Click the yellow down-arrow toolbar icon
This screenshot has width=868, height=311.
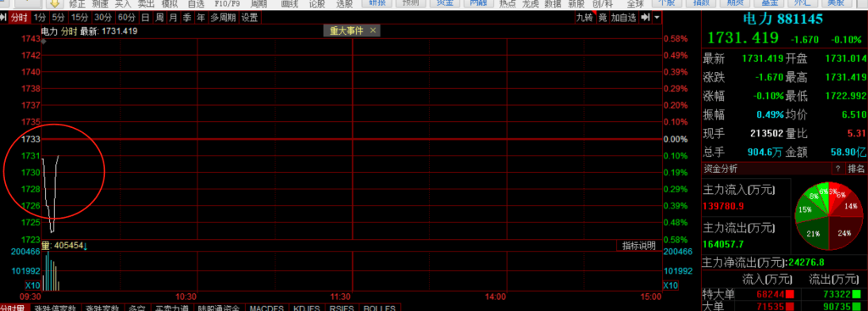54,3
